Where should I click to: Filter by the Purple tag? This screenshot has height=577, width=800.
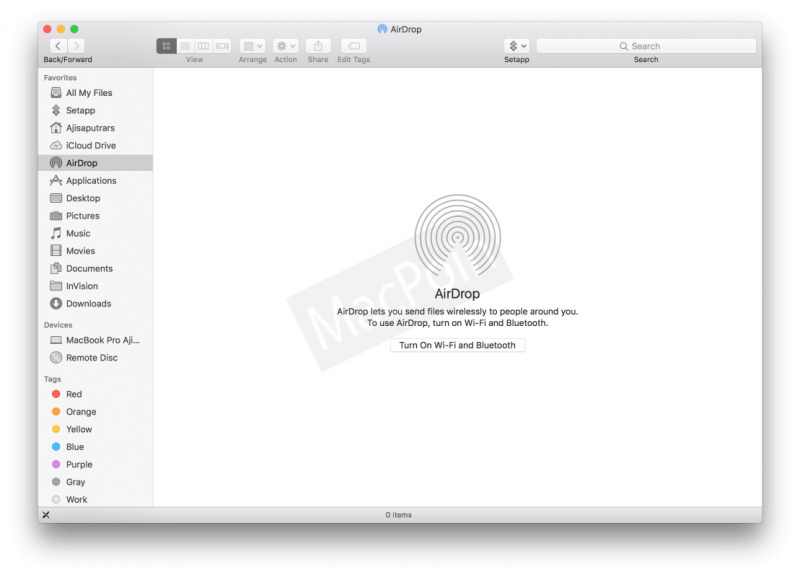pos(95,465)
